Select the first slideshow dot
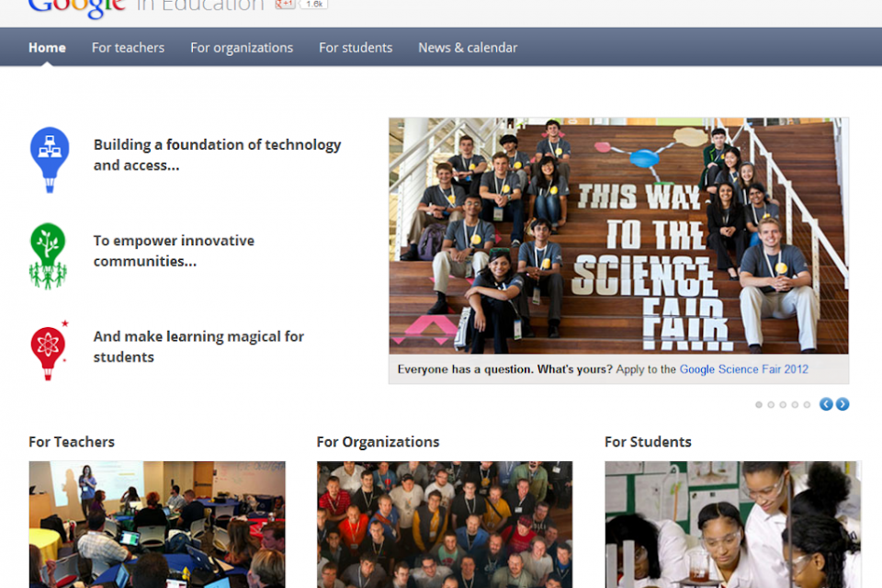 coord(759,404)
